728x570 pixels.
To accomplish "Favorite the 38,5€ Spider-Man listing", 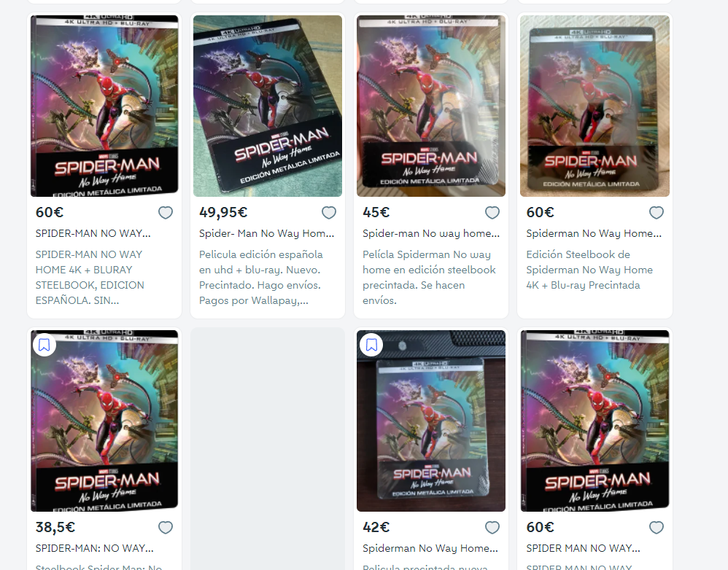I will (166, 527).
